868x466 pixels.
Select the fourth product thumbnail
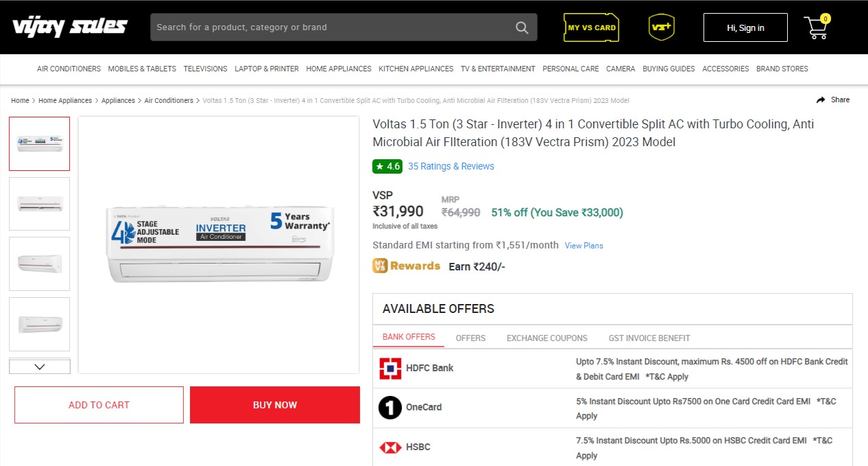pyautogui.click(x=40, y=324)
